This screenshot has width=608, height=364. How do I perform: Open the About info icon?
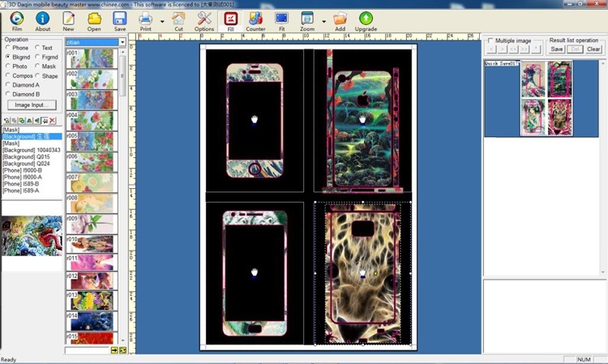[x=42, y=19]
